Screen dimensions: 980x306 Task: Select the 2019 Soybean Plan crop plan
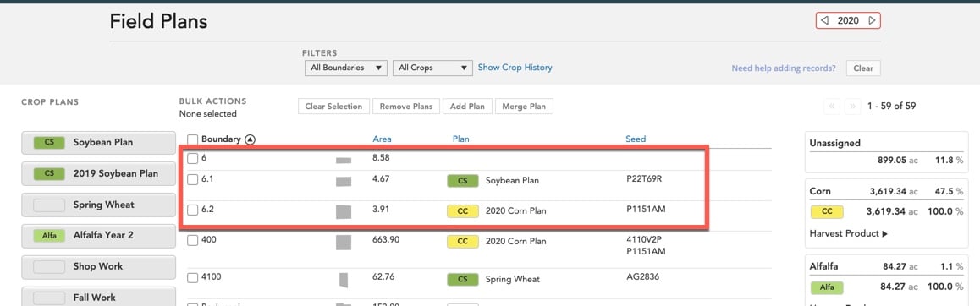[99, 173]
